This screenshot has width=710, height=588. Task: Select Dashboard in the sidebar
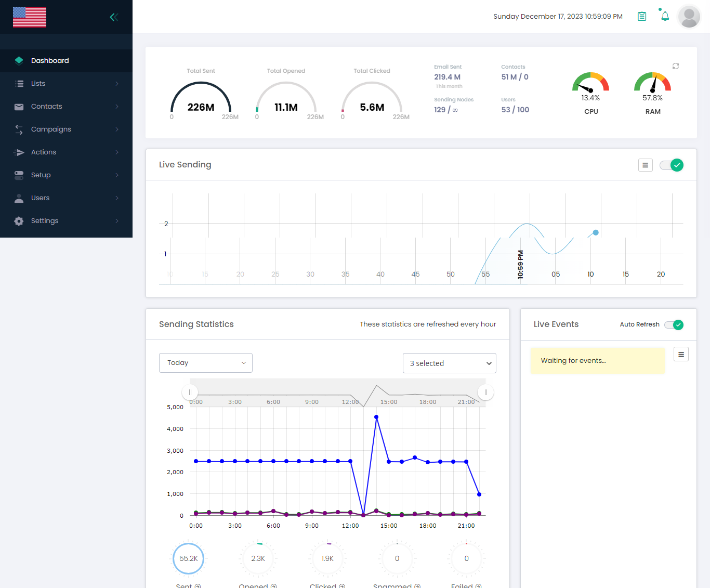[x=50, y=61]
